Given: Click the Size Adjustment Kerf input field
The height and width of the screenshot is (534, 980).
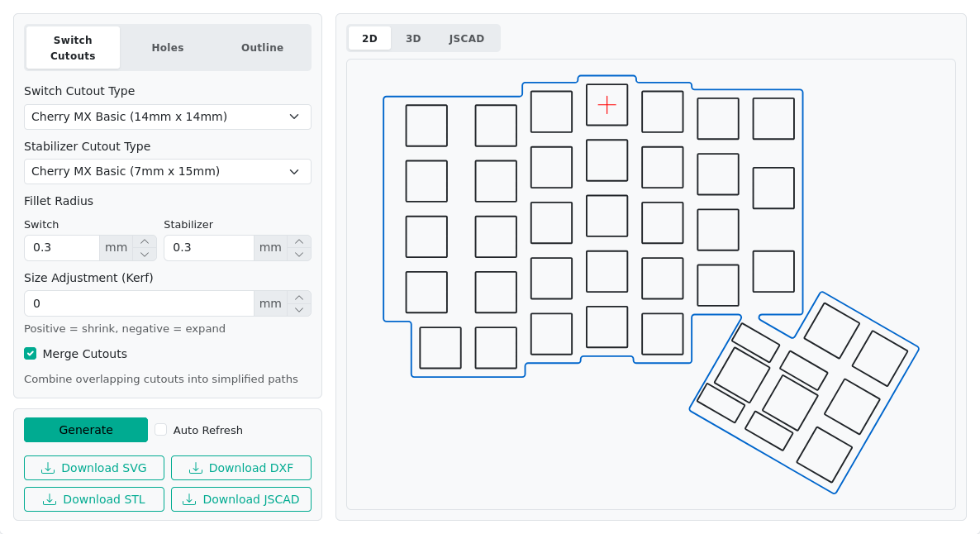Looking at the screenshot, I should [139, 303].
